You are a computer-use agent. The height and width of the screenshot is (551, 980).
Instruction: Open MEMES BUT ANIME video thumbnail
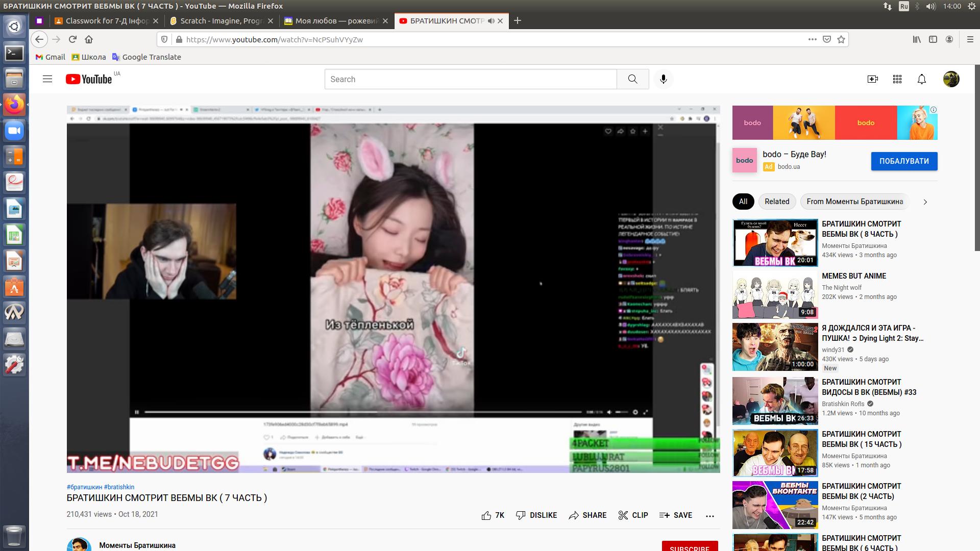click(775, 295)
